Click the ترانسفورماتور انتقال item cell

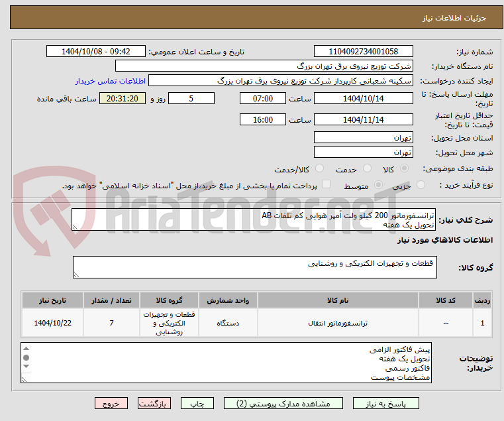point(338,323)
